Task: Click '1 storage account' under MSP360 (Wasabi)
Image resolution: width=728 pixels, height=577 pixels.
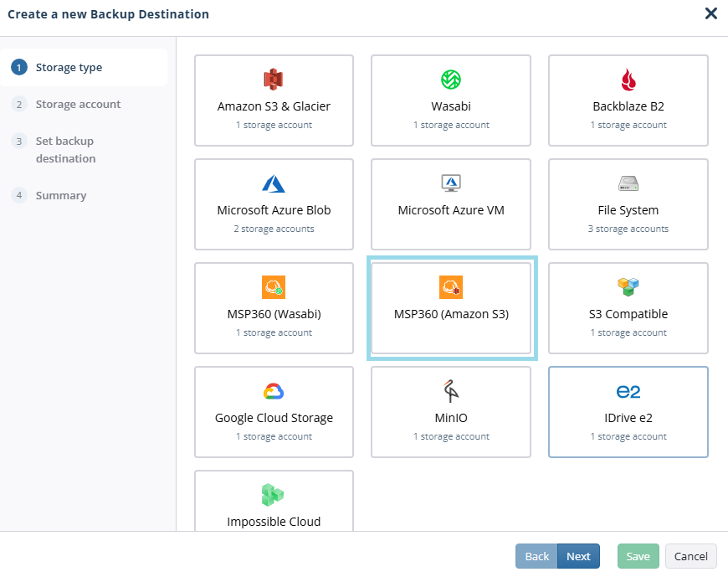Action: [274, 332]
